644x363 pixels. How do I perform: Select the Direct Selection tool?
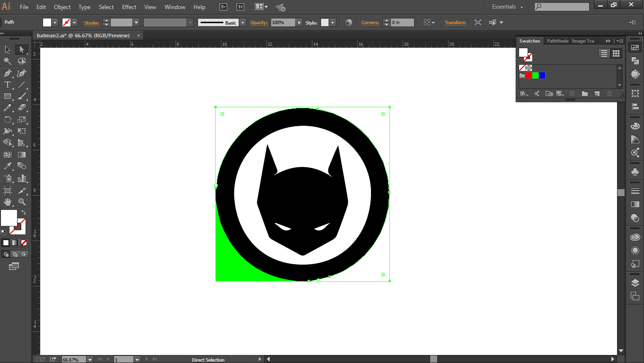(21, 49)
